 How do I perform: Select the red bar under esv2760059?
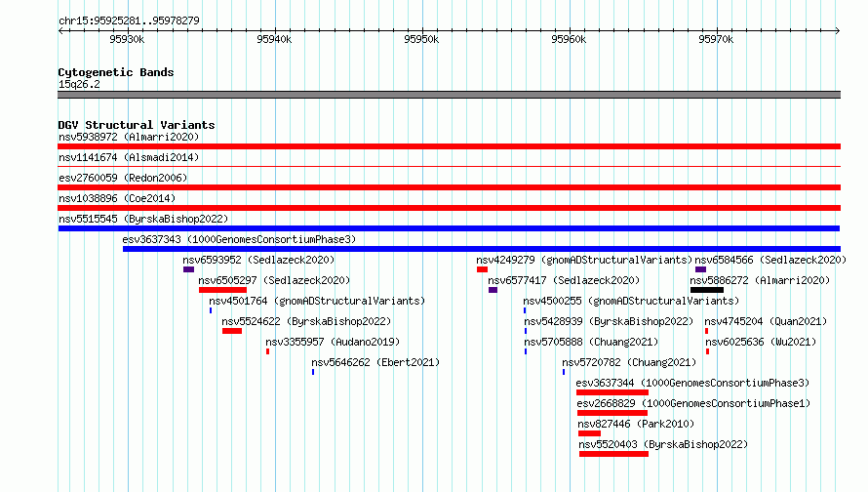[x=449, y=187]
